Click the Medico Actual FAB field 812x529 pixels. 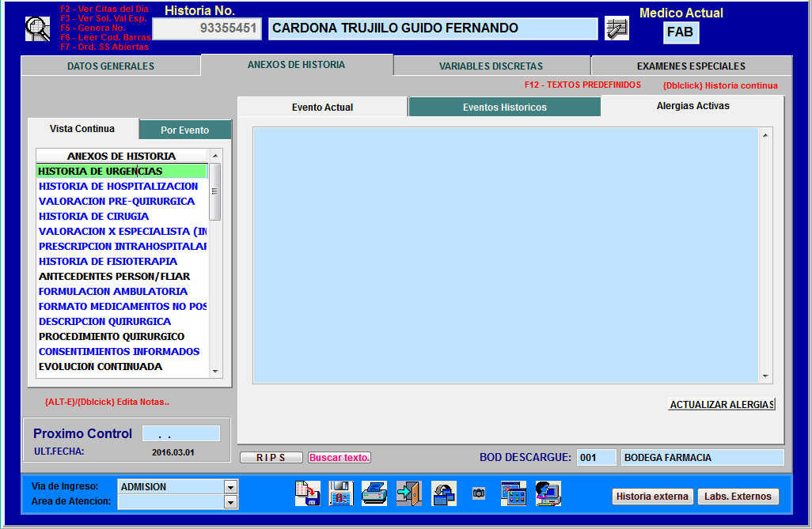[x=681, y=32]
